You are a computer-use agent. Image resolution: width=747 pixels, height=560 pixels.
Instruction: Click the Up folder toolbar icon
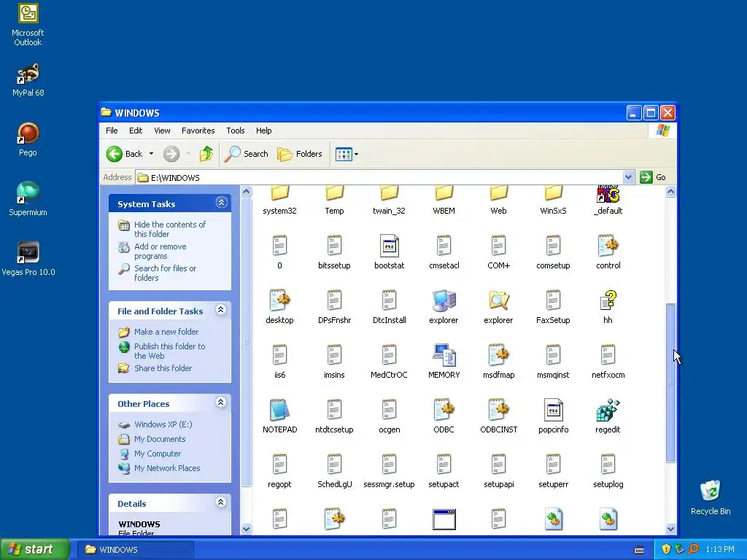(206, 154)
